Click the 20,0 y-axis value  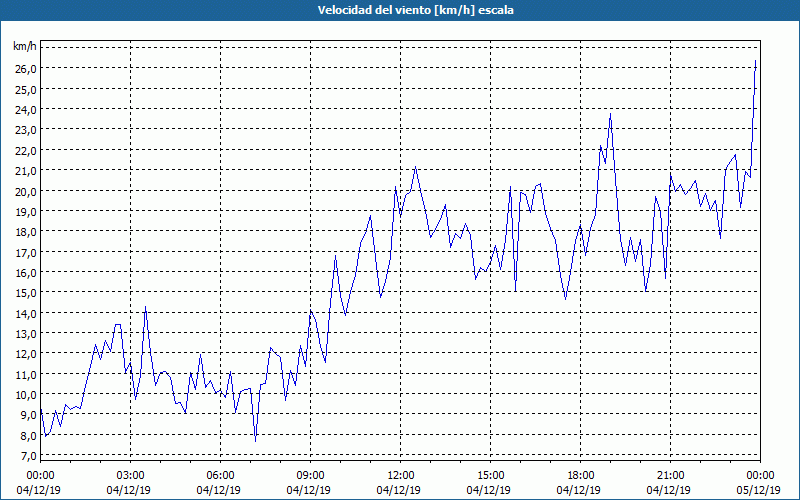[26, 191]
